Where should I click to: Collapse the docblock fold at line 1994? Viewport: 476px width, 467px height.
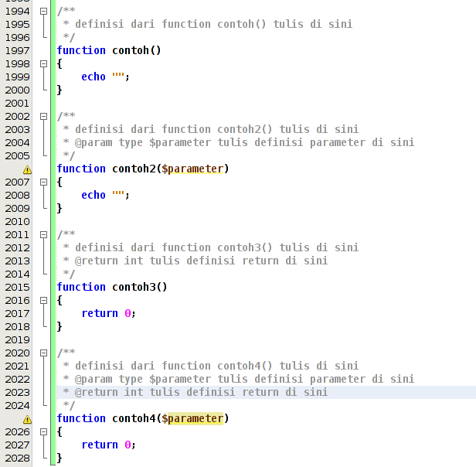coord(43,11)
